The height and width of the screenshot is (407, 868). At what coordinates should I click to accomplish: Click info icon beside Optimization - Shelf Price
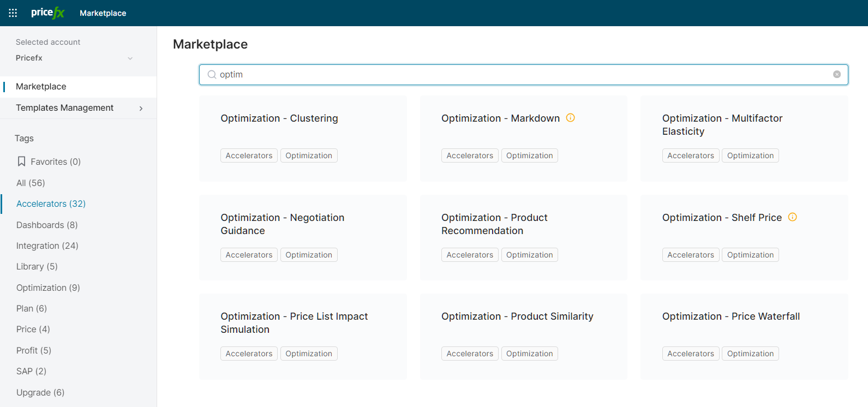pyautogui.click(x=792, y=217)
